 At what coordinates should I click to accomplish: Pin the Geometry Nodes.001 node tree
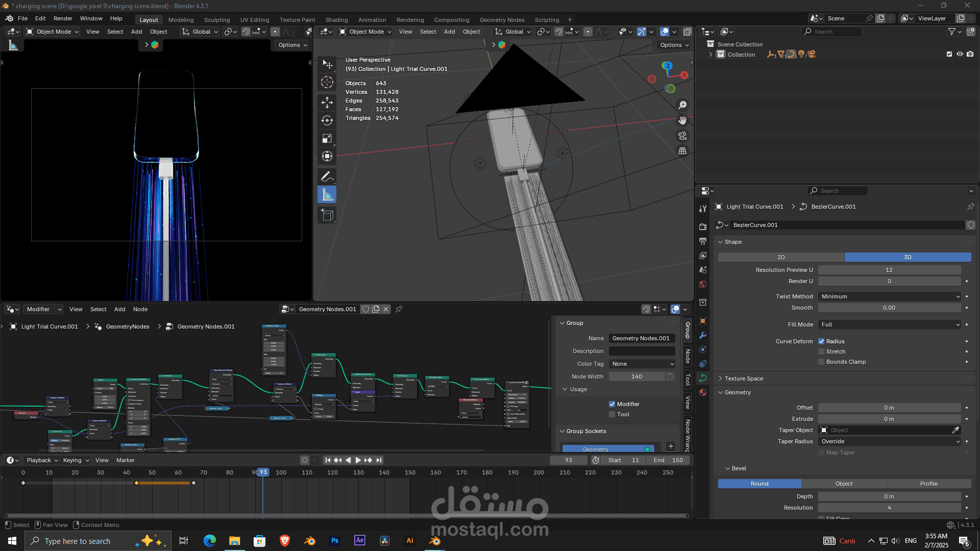point(399,309)
